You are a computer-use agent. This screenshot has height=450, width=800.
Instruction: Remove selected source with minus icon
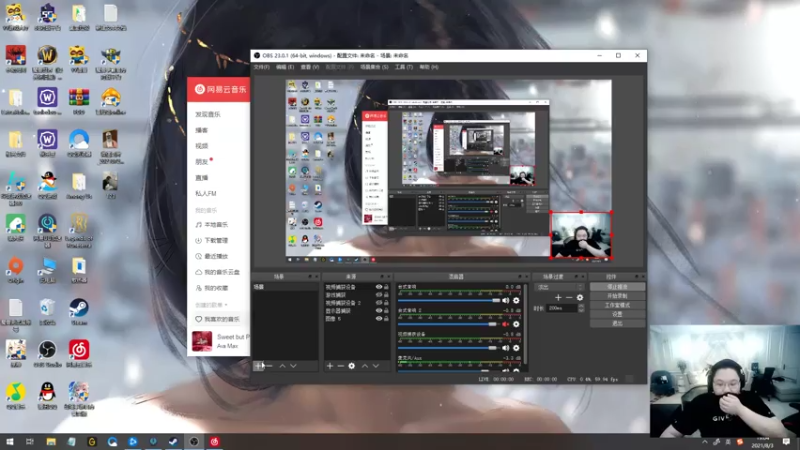(x=340, y=366)
